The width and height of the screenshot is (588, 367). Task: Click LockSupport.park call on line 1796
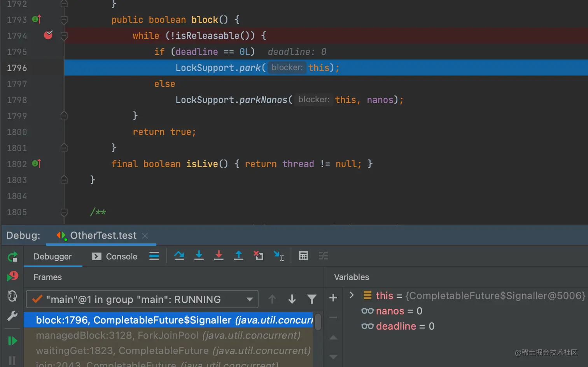click(257, 68)
